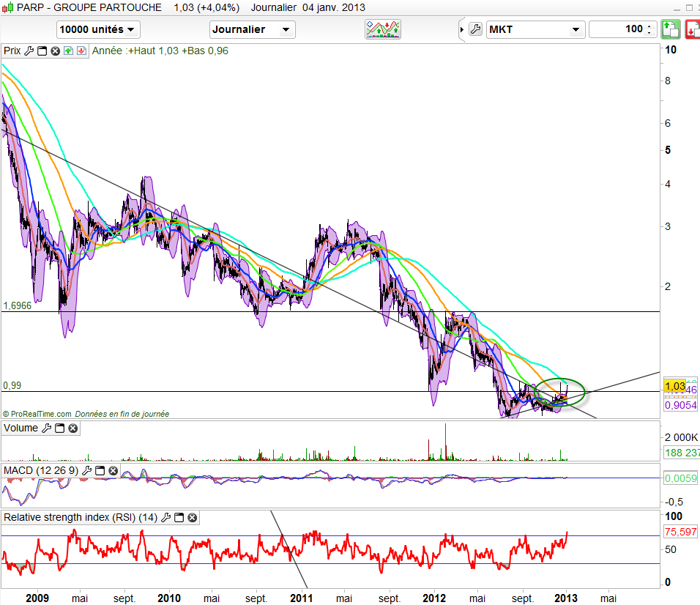Click the green buy order button

point(671,29)
